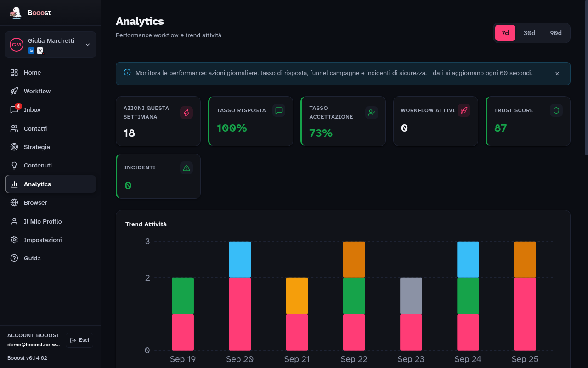The width and height of the screenshot is (588, 368).
Task: Click the orange bar segment for Sep 25
Action: click(525, 259)
